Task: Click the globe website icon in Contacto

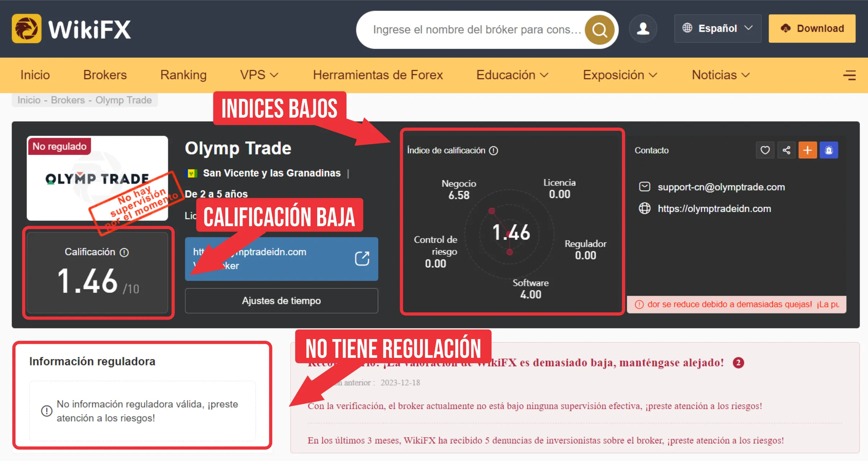Action: (x=645, y=208)
